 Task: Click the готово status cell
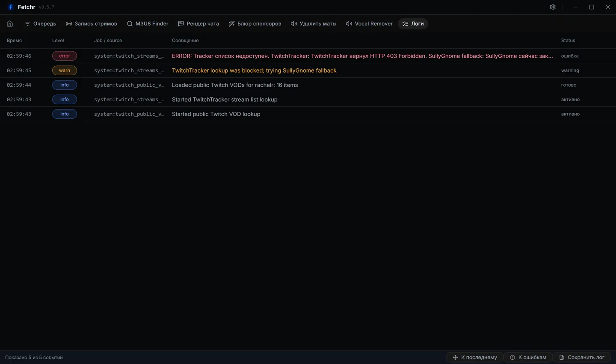[569, 85]
